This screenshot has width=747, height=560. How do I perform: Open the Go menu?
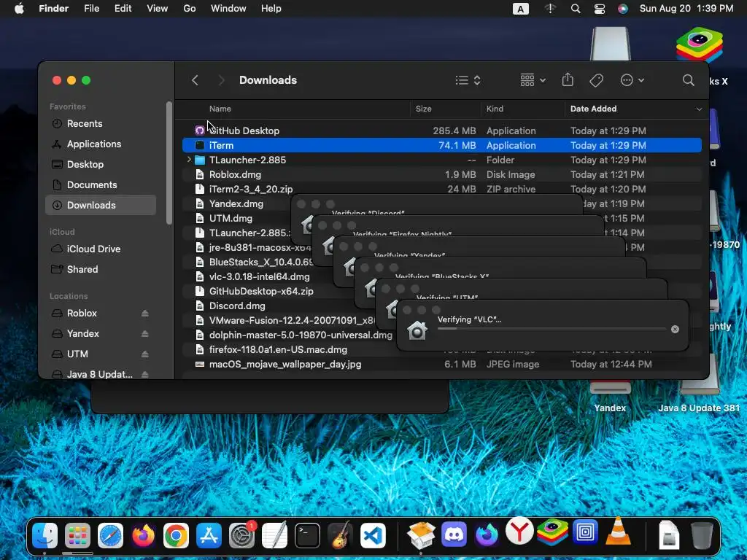click(x=190, y=9)
